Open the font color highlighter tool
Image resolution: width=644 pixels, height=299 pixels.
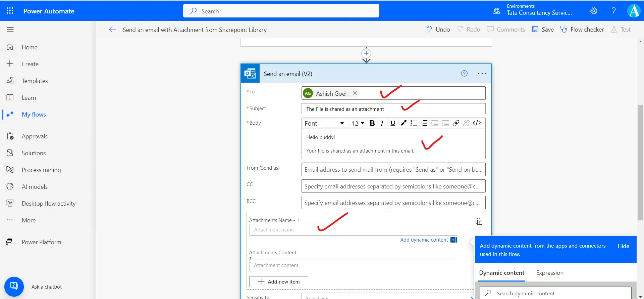(404, 123)
